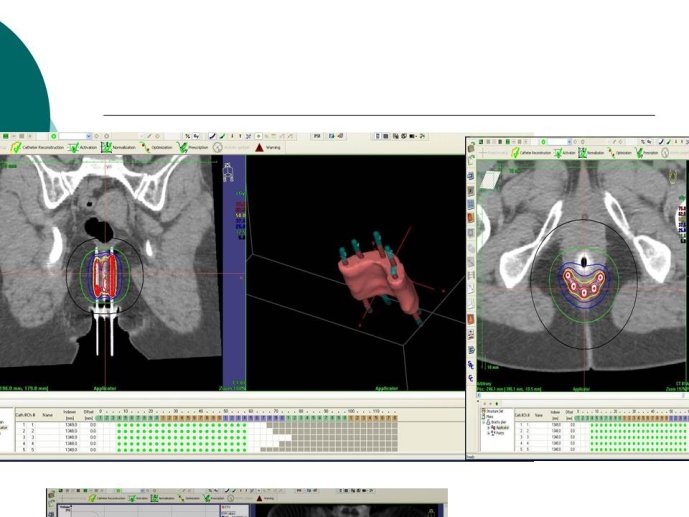Screen dimensions: 689x517
Task: Click the blue isodose legend entry below 50.0
Action: (x=241, y=221)
